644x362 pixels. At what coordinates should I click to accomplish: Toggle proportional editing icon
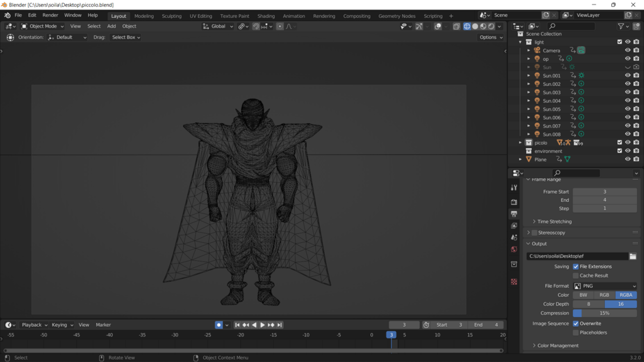click(x=279, y=26)
